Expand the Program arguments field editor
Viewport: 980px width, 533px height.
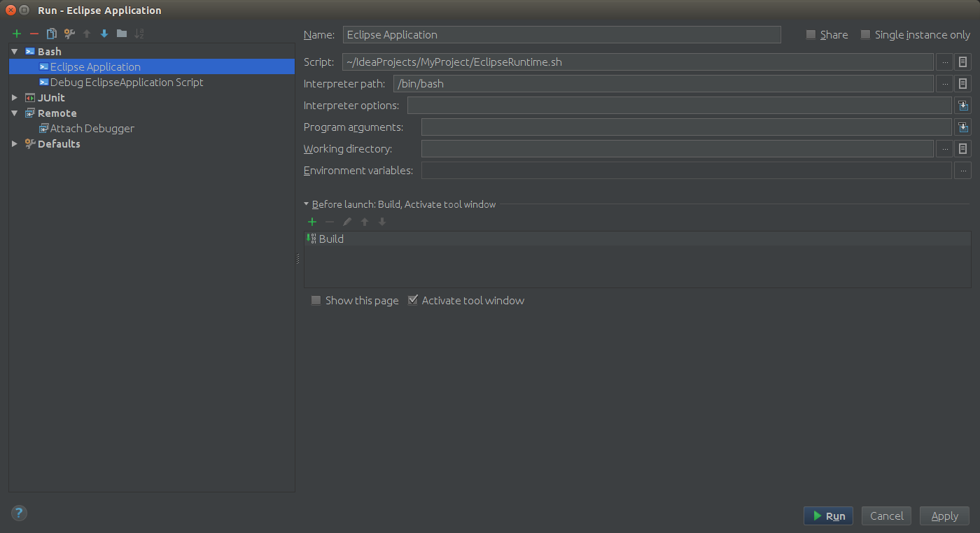(963, 127)
